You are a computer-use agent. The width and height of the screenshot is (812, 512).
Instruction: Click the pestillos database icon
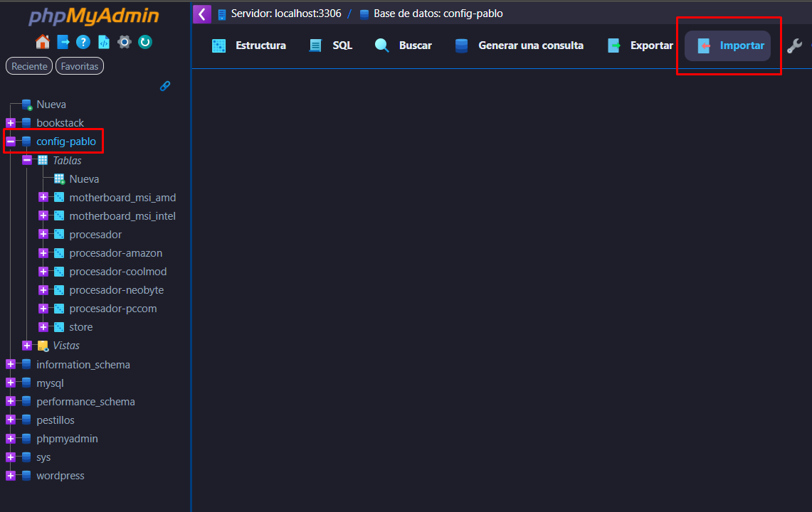point(26,420)
